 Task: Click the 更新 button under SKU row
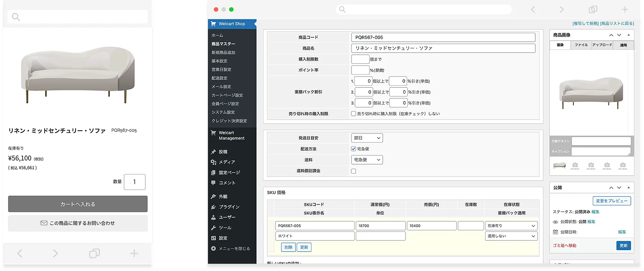tap(304, 248)
